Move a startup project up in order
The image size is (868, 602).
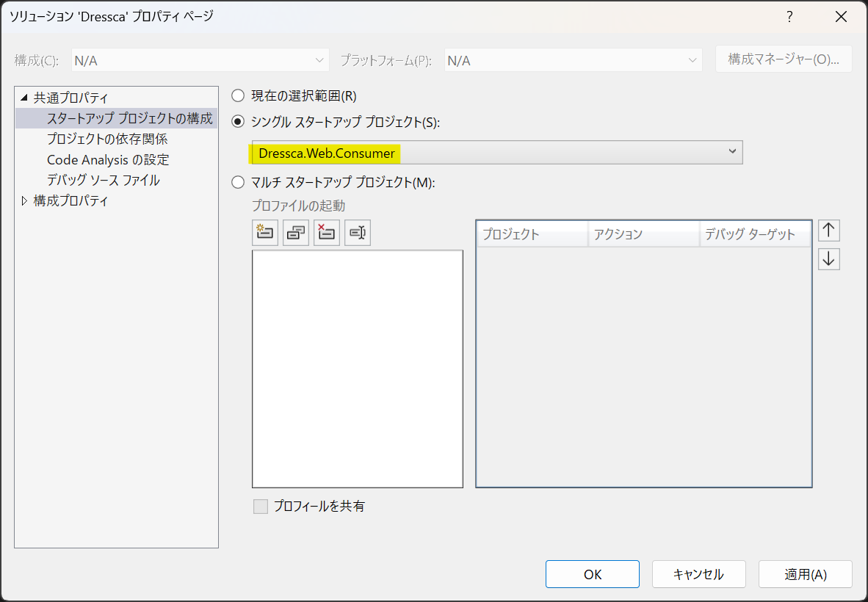[x=828, y=230]
